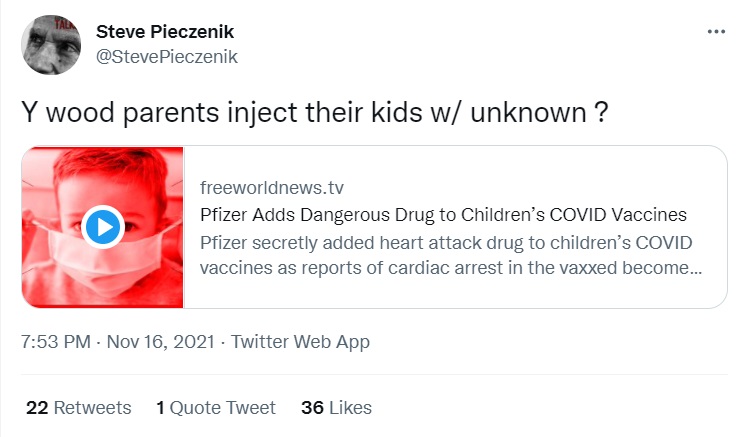Click the @StevePieczenik handle

[167, 56]
